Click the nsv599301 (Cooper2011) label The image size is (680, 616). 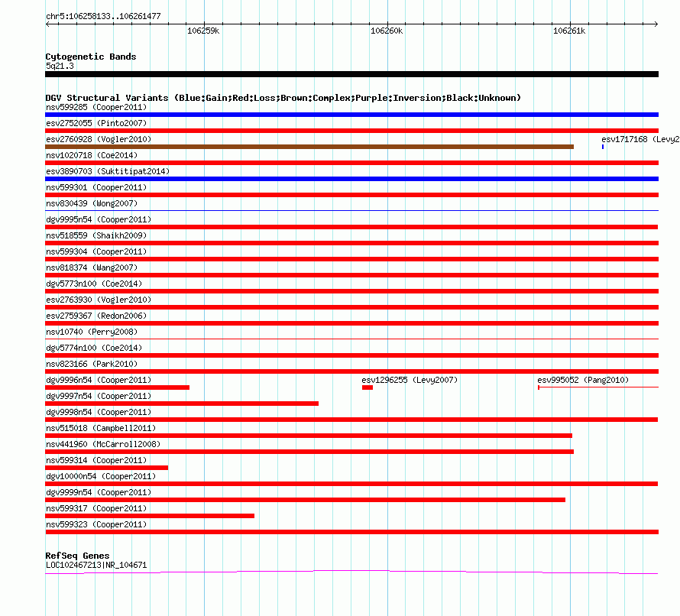pos(96,187)
